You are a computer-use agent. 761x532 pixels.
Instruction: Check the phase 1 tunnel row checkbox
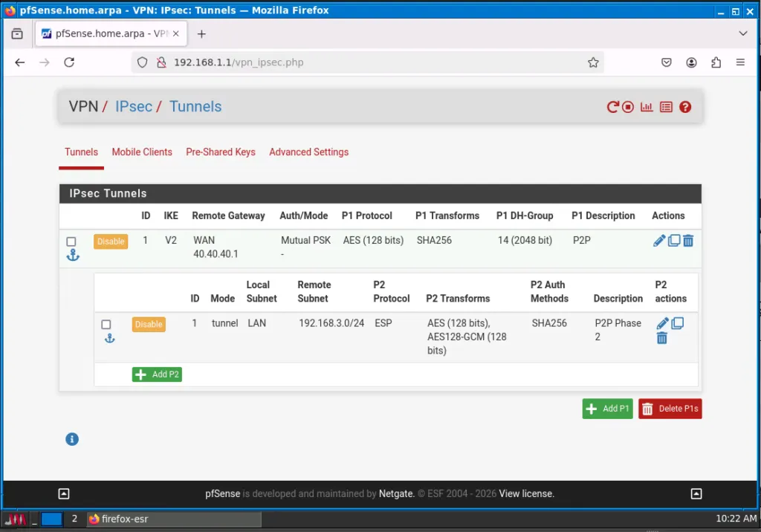71,241
